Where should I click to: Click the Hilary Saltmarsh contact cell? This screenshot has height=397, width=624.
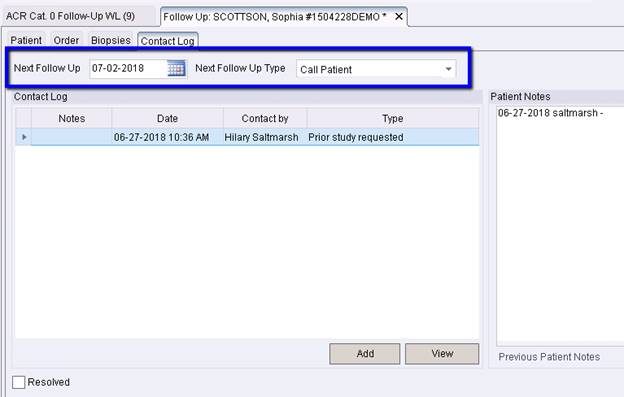265,137
